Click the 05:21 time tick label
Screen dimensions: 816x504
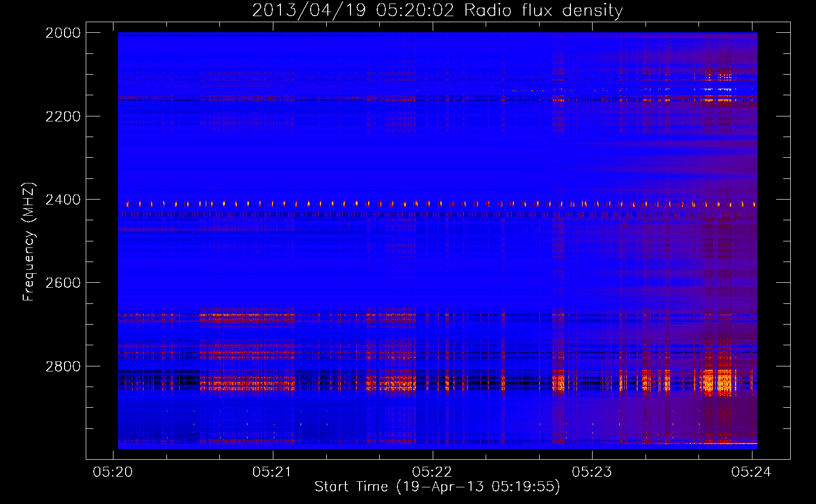click(x=272, y=472)
